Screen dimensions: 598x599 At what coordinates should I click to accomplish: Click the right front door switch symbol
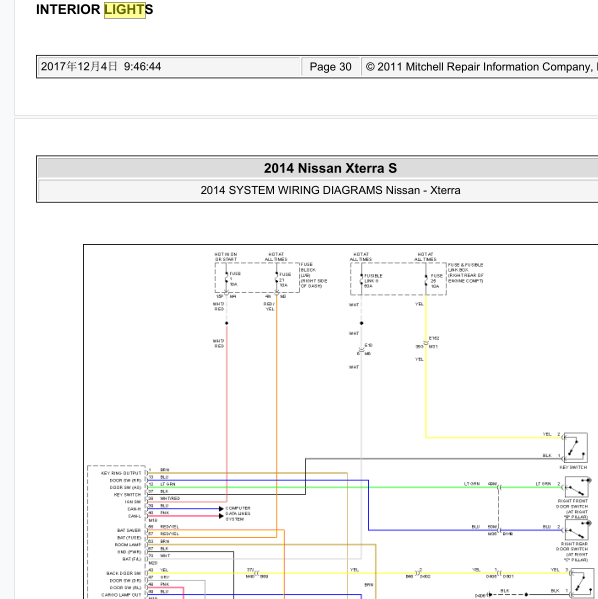click(577, 486)
